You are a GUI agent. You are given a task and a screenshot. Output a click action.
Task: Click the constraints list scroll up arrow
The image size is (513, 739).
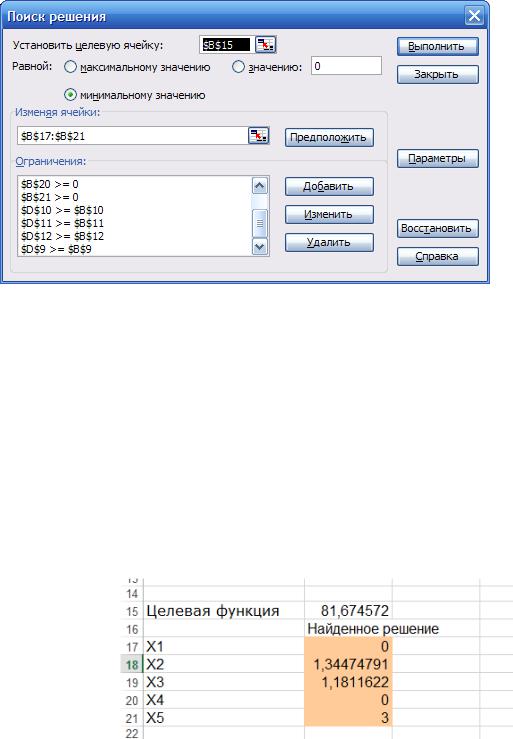pos(260,186)
